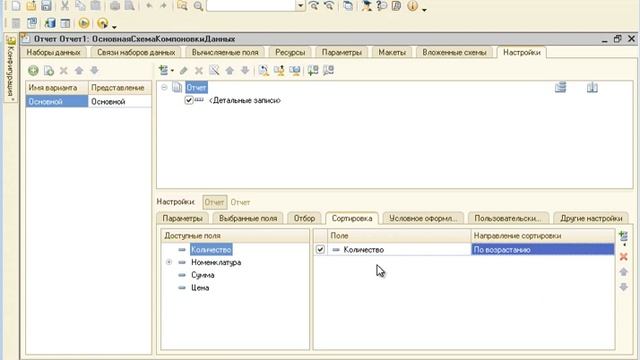Move structure element up arrow
The image size is (640, 360).
tap(229, 71)
